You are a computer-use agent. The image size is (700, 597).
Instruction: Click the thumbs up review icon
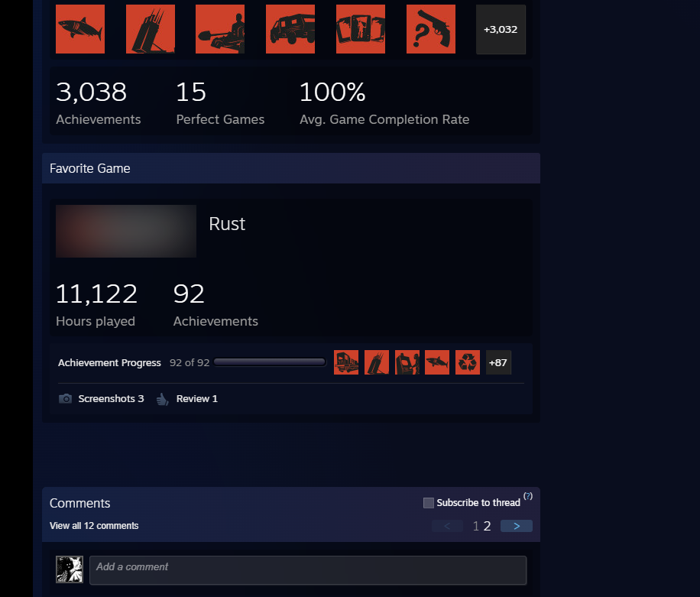[163, 399]
